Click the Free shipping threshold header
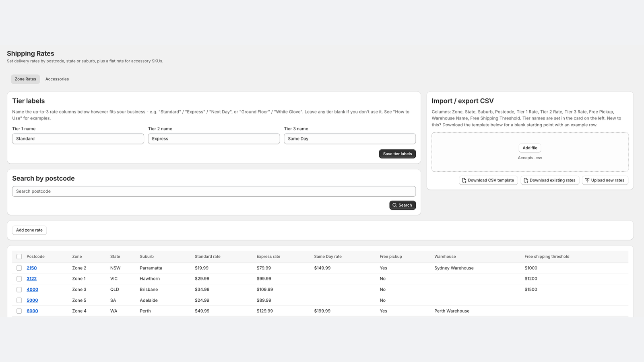 [547, 257]
